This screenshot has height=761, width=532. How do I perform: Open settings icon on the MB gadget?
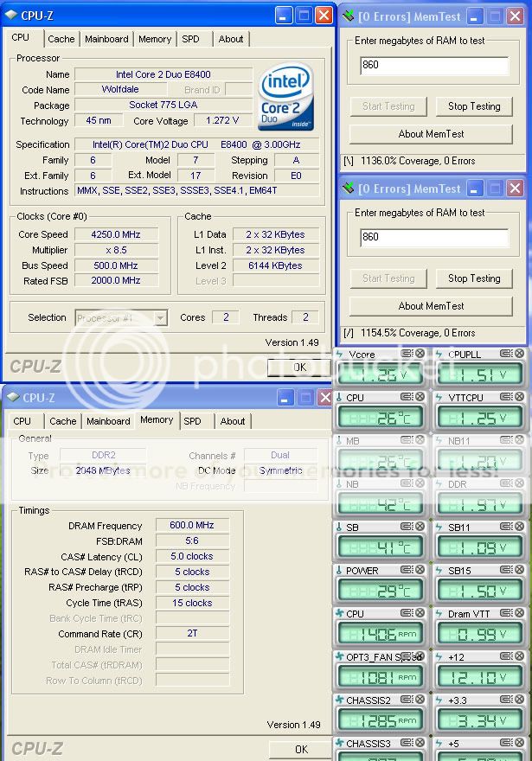pyautogui.click(x=407, y=439)
